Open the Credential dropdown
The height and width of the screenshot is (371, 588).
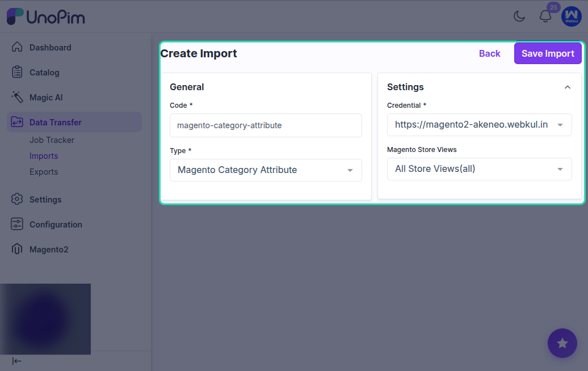pos(479,124)
